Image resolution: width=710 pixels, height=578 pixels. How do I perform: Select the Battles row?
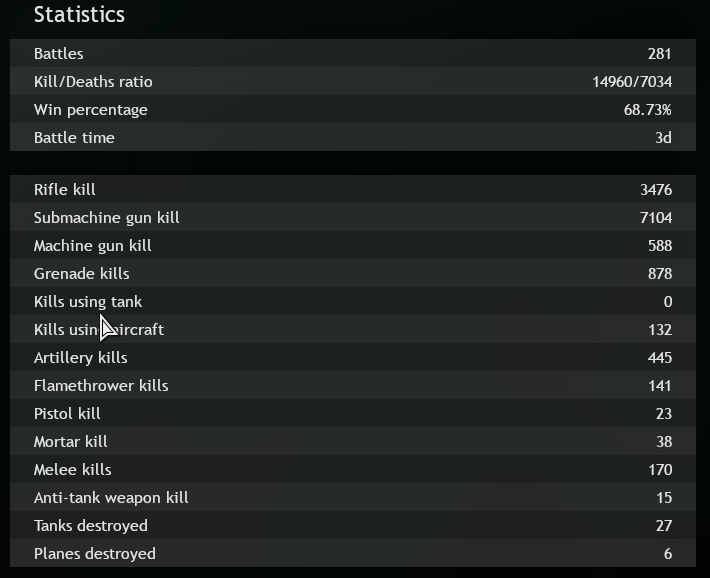coord(59,54)
